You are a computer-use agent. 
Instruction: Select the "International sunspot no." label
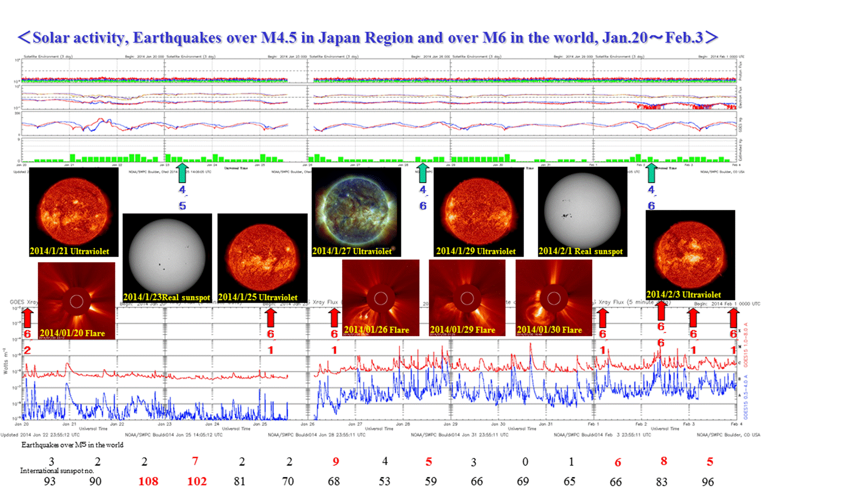57,471
